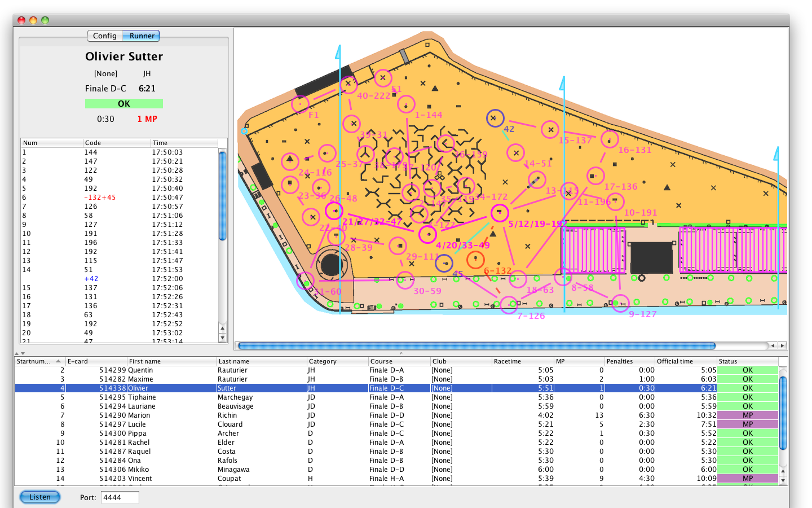Screen dimensions: 812x508
Task: Click the runners table vertical scrollbar thumb
Action: coord(783,413)
